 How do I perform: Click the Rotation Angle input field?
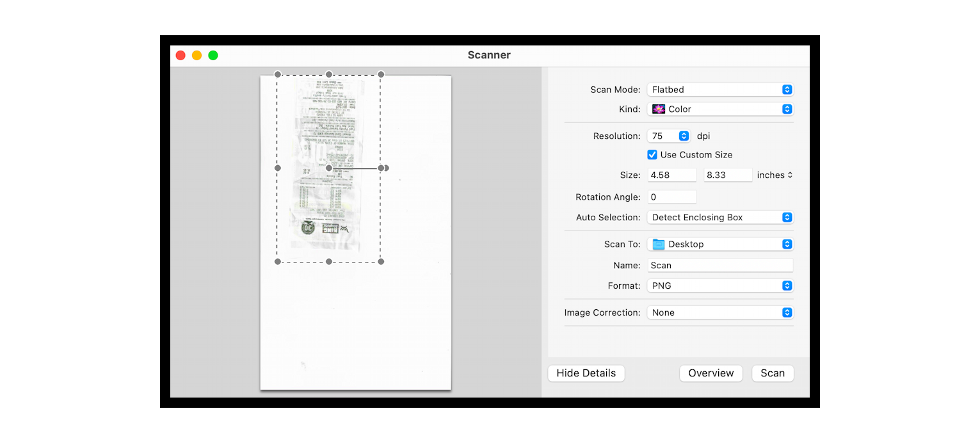click(671, 197)
